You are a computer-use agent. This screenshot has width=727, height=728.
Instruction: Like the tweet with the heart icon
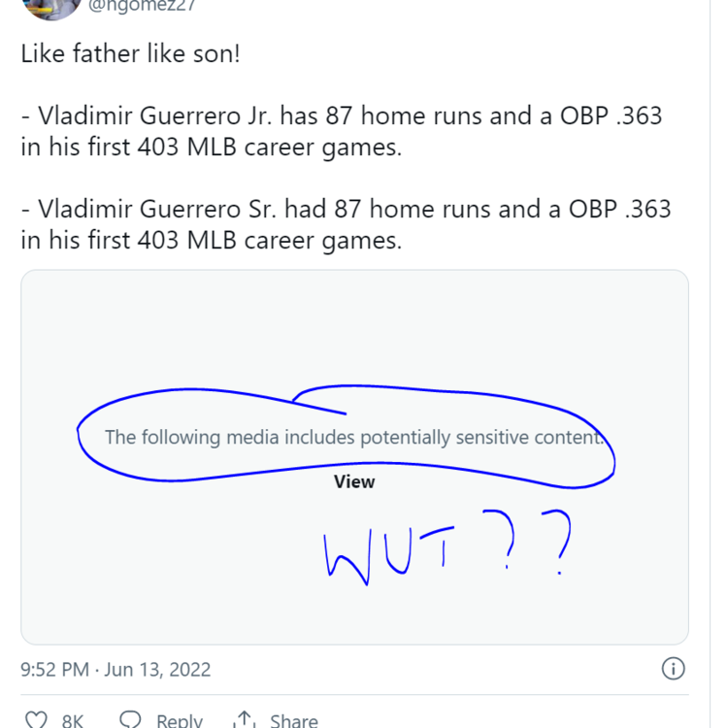pyautogui.click(x=36, y=721)
